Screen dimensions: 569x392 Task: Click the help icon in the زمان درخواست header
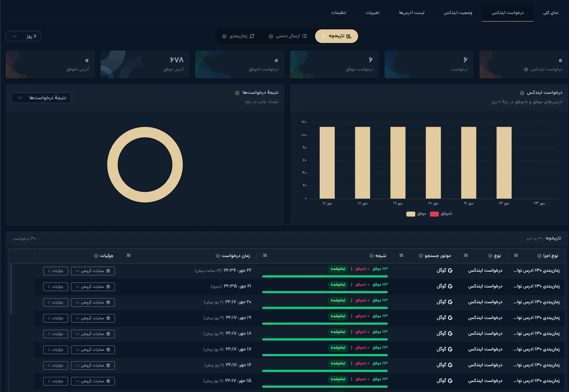[218, 256]
